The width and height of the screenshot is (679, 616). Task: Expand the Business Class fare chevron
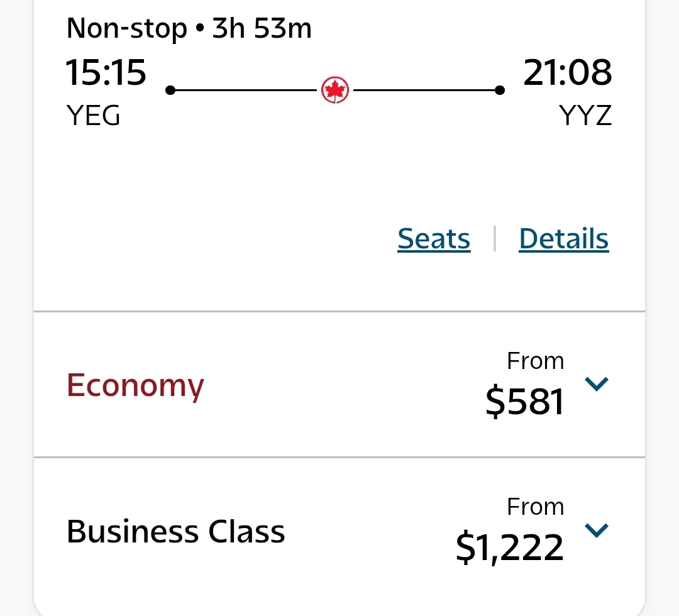[596, 531]
